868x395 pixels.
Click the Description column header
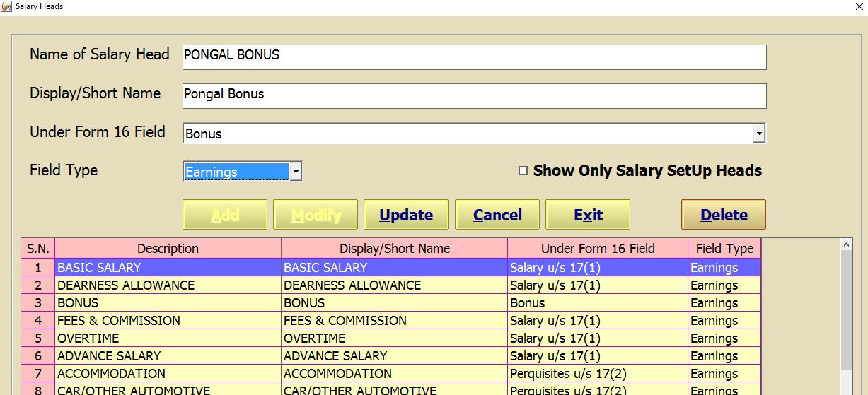click(x=168, y=248)
